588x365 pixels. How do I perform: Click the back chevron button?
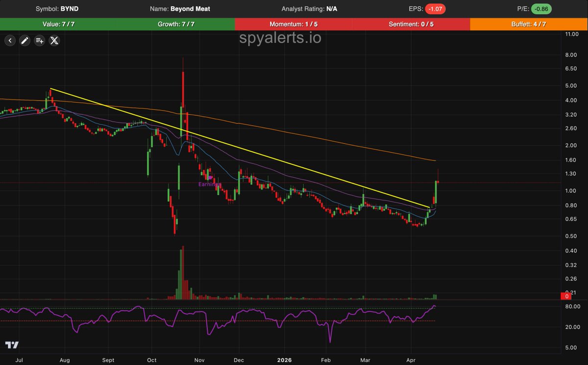click(10, 41)
